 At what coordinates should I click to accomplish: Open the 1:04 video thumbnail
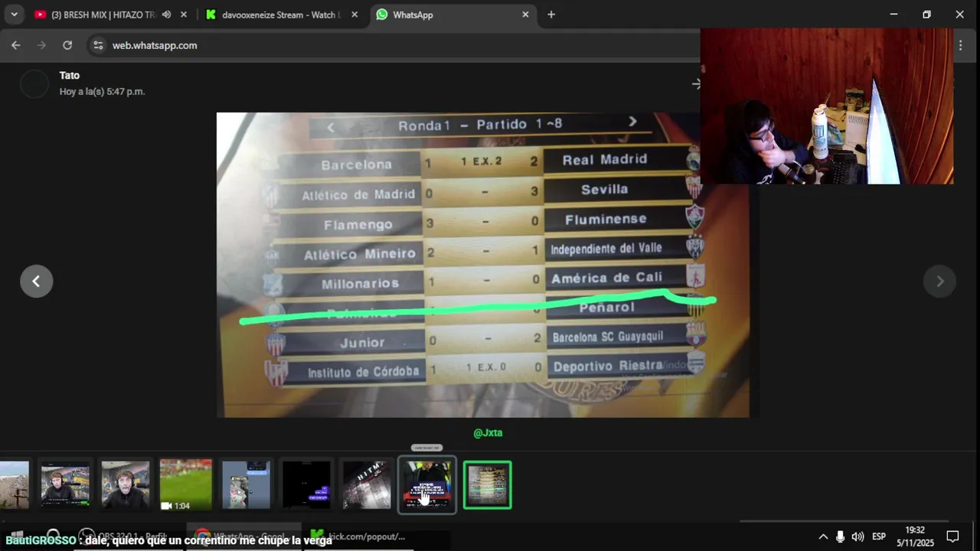[x=185, y=484]
